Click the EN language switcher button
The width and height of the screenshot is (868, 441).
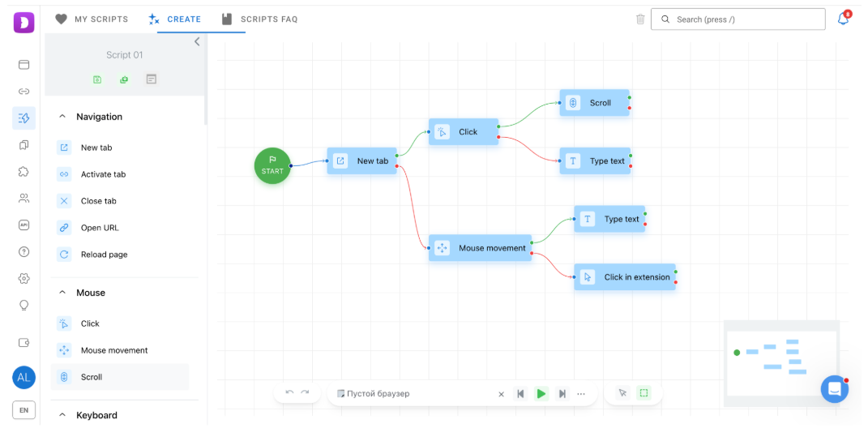(24, 410)
